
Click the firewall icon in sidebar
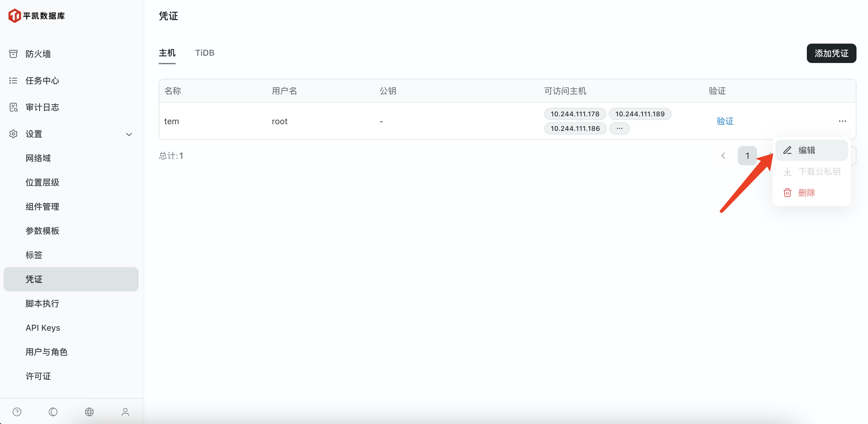(x=13, y=54)
